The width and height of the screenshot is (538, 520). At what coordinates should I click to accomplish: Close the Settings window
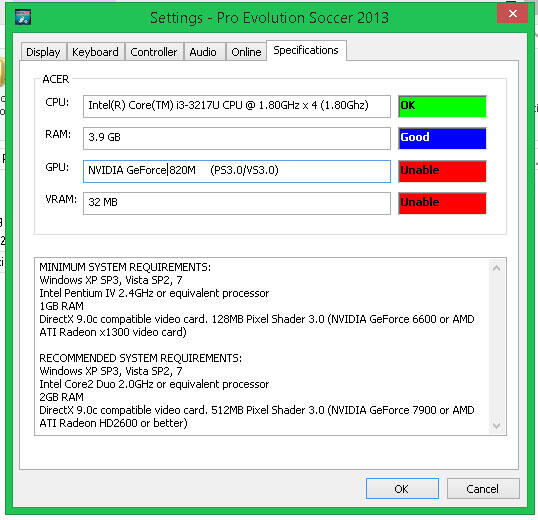click(512, 14)
